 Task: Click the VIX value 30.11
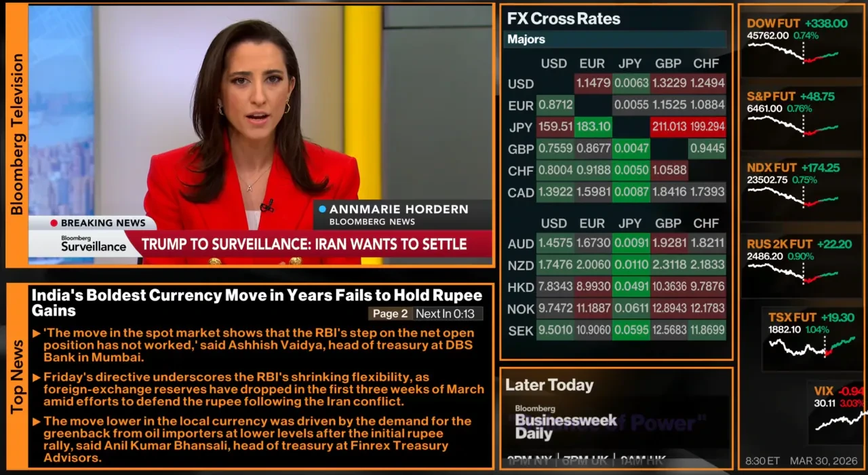coord(825,403)
